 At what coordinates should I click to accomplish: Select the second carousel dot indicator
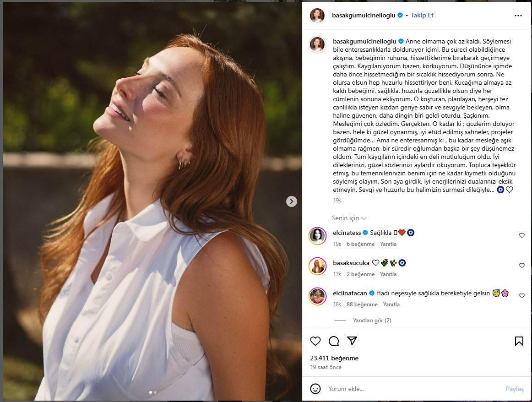(x=155, y=392)
